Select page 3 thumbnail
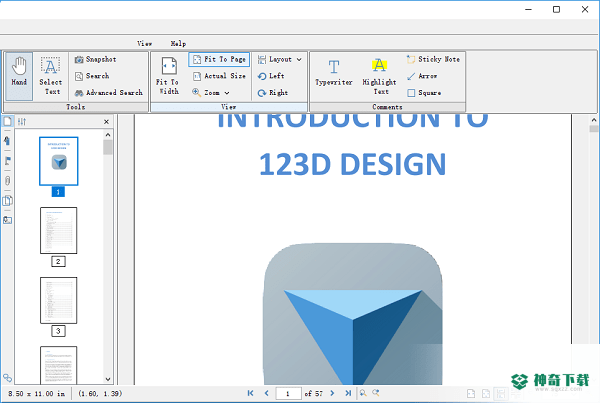Image resolution: width=600 pixels, height=403 pixels. 59,300
